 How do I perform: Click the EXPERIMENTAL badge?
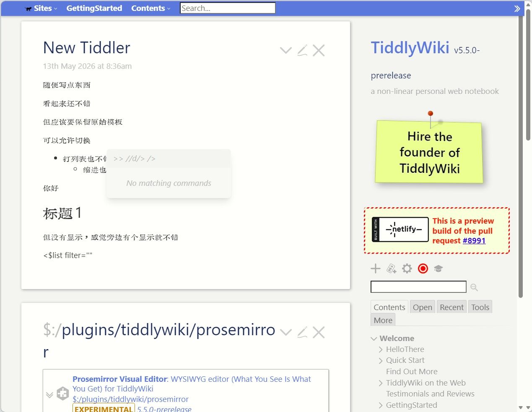tap(104, 409)
